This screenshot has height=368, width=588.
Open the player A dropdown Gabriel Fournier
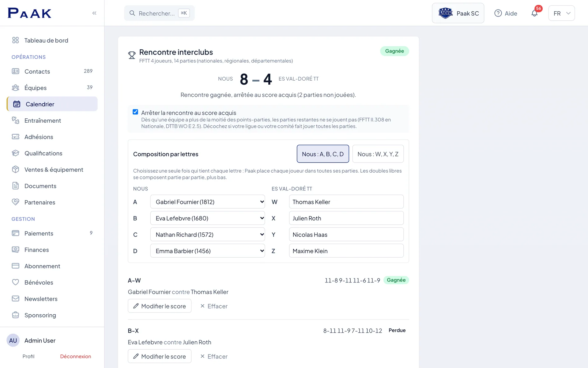point(208,202)
